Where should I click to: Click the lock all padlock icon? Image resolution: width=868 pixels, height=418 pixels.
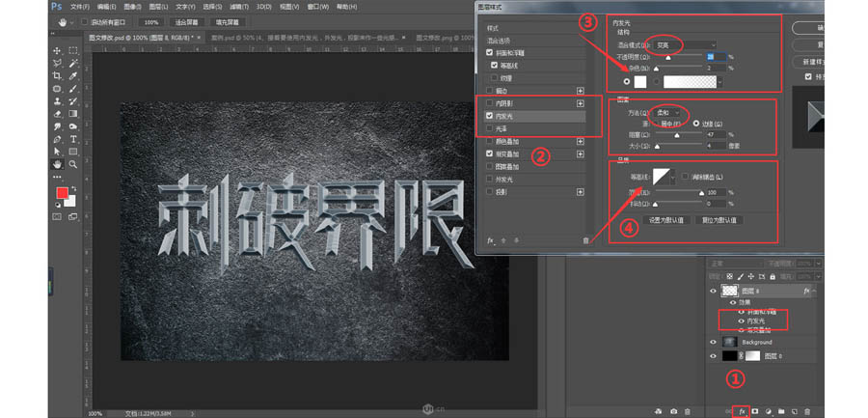pos(773,275)
